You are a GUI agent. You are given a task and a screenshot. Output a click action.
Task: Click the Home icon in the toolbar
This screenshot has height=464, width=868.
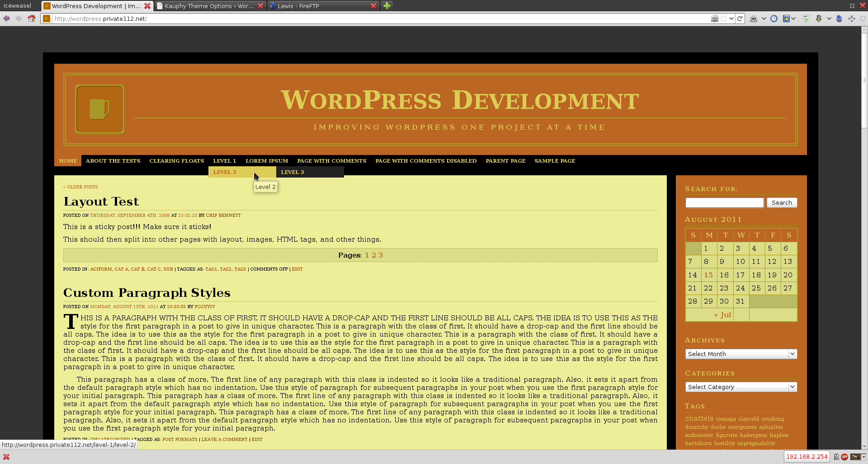coord(31,19)
